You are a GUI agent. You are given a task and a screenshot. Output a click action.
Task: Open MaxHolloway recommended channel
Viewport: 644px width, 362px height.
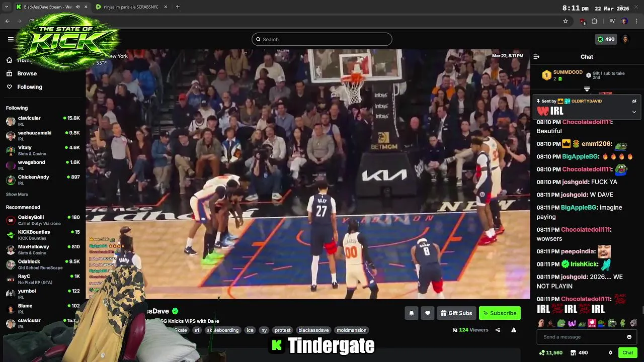point(43,249)
